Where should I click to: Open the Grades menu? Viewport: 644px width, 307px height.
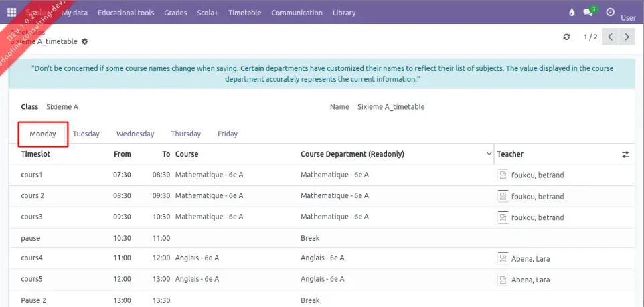coord(175,13)
